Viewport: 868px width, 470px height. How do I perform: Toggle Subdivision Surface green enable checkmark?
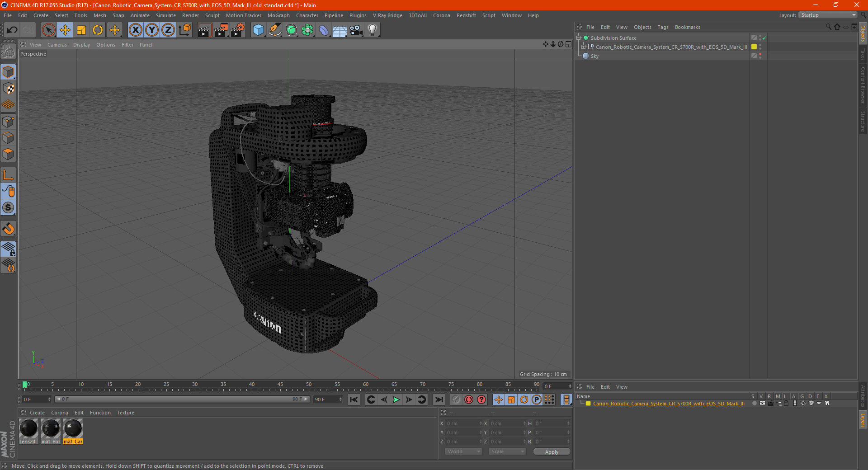pos(764,38)
